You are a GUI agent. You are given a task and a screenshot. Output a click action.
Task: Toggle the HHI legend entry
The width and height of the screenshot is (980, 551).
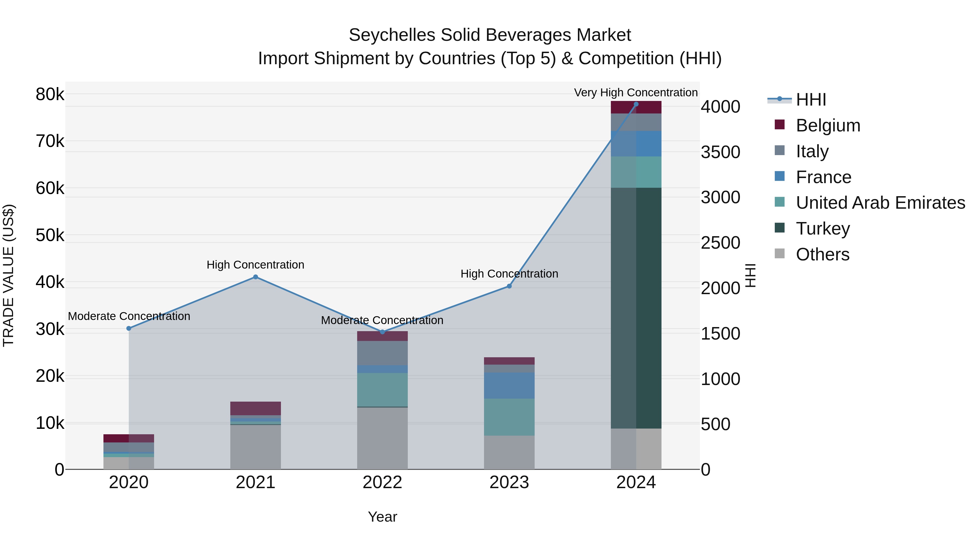point(797,100)
